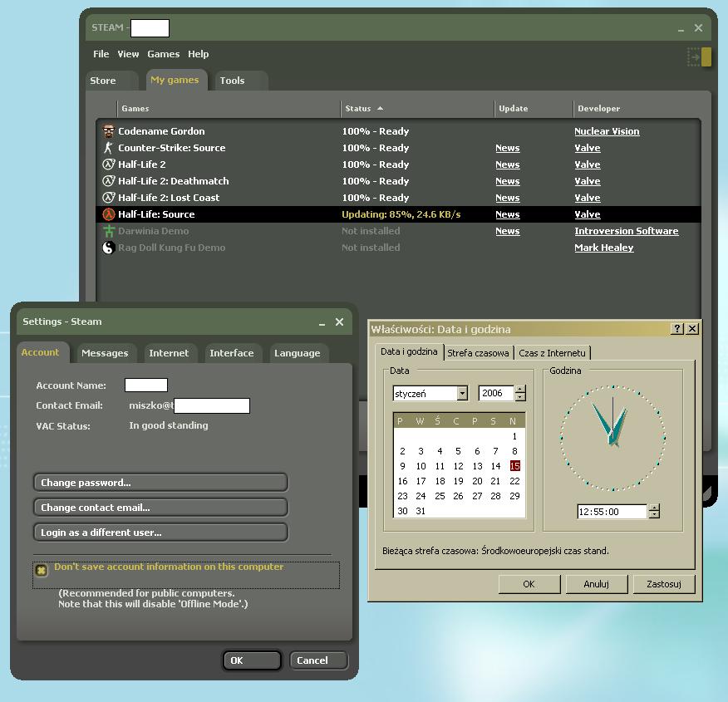Select the Account tab in Settings
Viewport: 728px width, 702px height.
click(42, 352)
